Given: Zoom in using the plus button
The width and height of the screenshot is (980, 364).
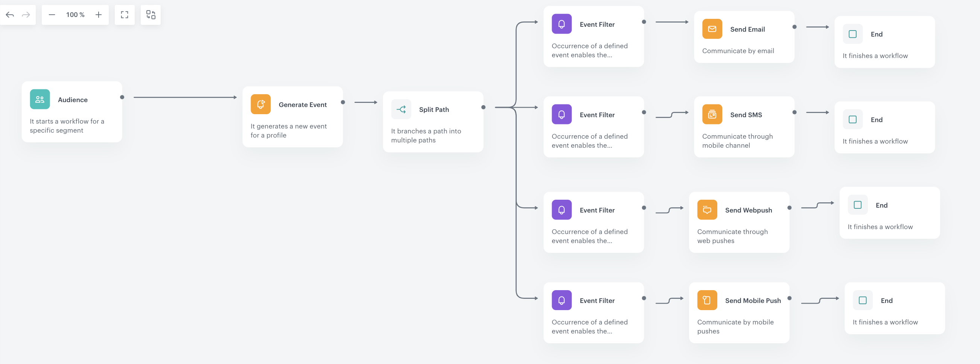Looking at the screenshot, I should tap(99, 14).
